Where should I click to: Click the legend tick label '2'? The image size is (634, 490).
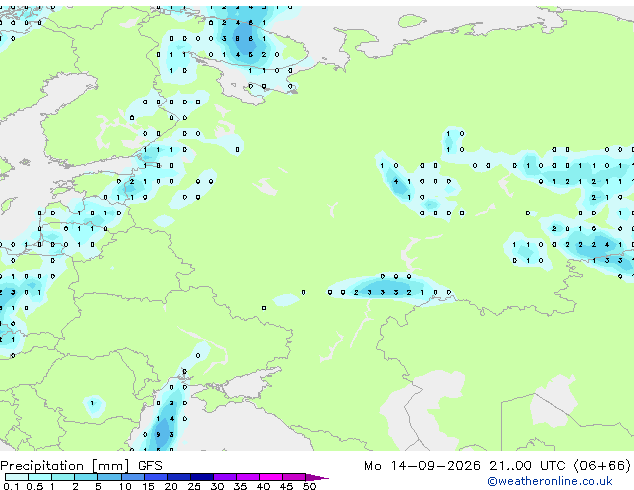pos(75,486)
